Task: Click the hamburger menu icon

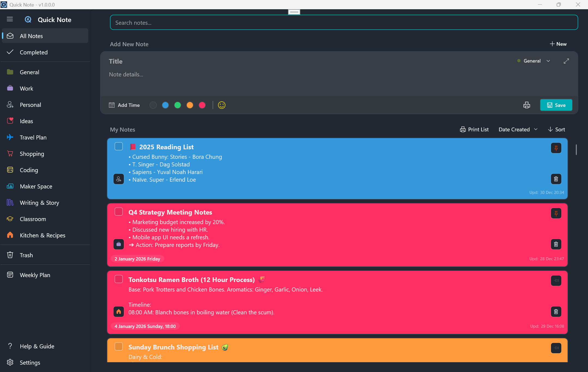Action: (x=10, y=19)
